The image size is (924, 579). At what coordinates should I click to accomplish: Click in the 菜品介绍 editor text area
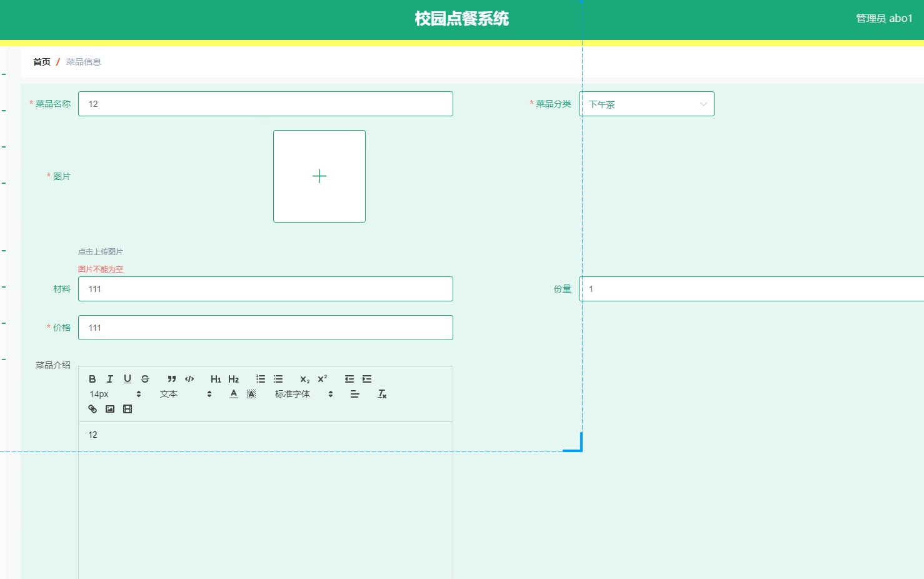pyautogui.click(x=266, y=500)
